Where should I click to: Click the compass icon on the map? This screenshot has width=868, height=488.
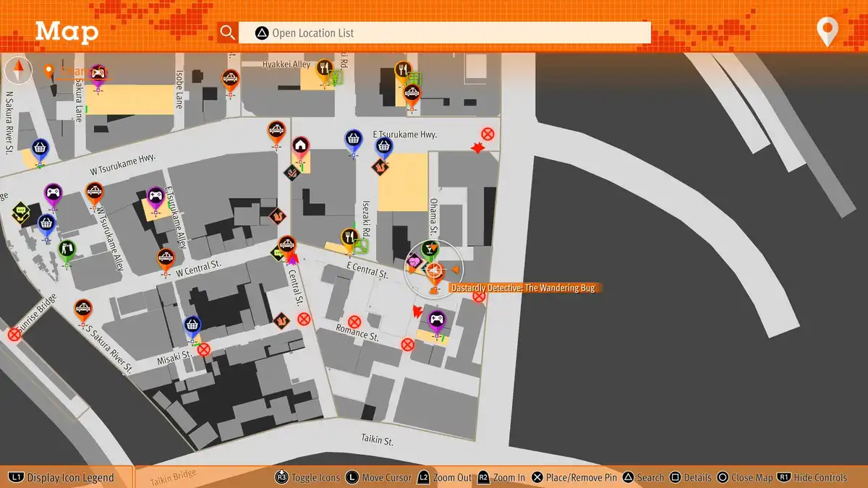click(x=18, y=71)
